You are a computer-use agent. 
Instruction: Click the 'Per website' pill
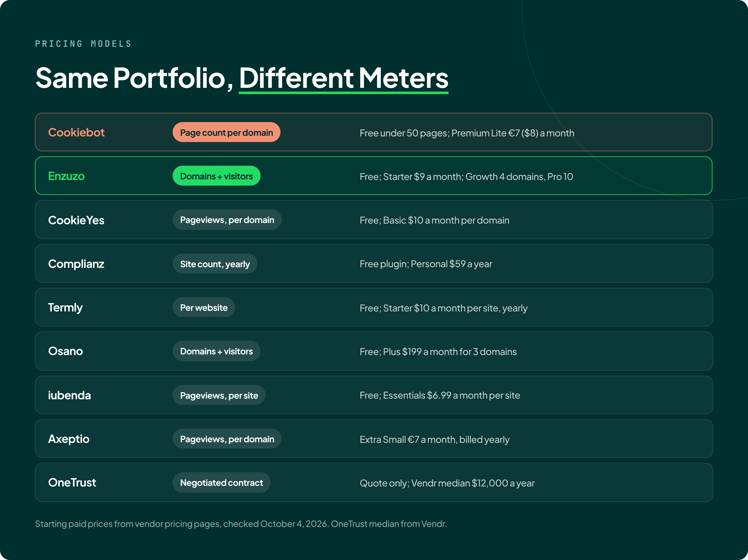coord(204,307)
